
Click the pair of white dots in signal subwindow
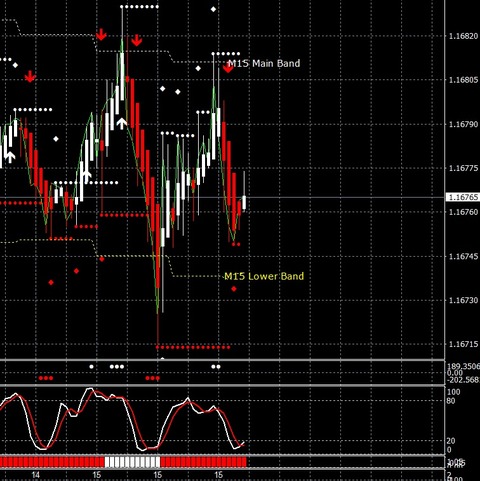tap(216, 367)
